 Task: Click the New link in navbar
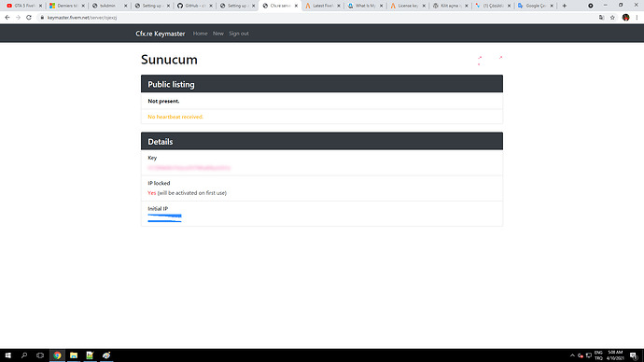[218, 34]
